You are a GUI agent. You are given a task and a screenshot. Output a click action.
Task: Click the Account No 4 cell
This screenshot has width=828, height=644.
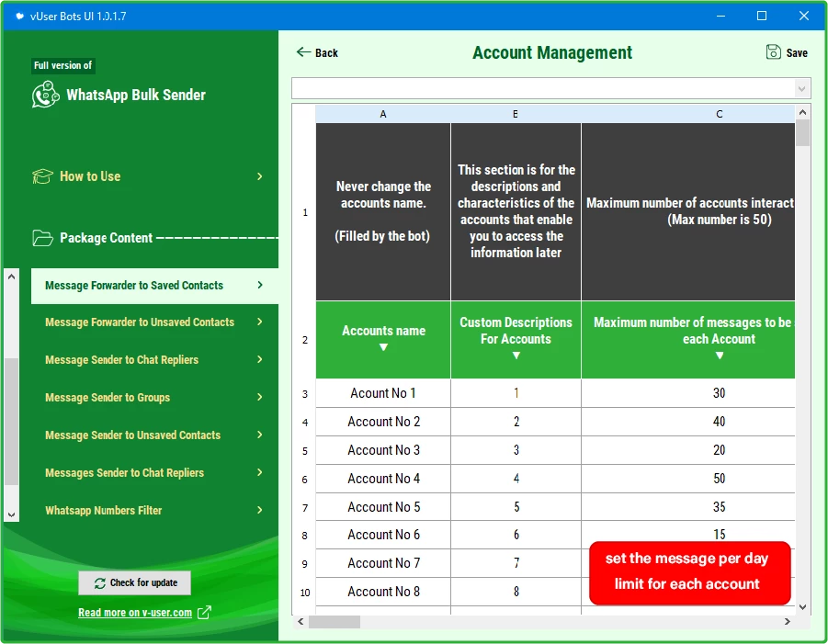coord(383,479)
